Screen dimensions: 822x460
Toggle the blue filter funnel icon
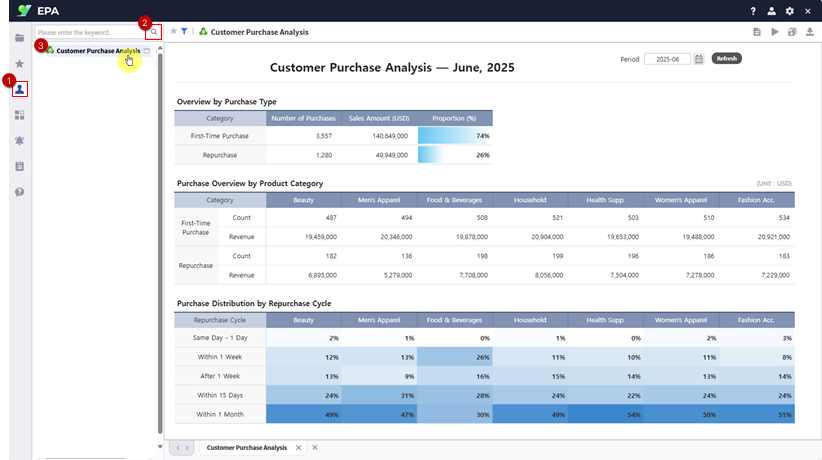click(185, 32)
